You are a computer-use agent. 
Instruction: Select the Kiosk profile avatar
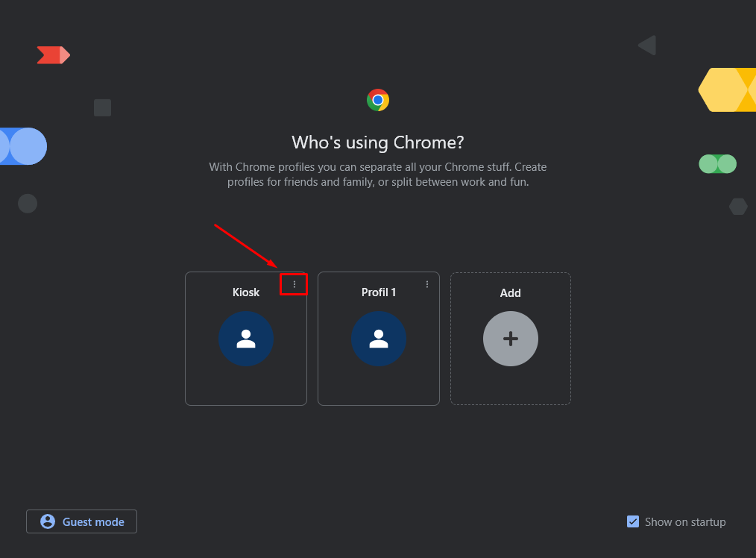point(246,339)
